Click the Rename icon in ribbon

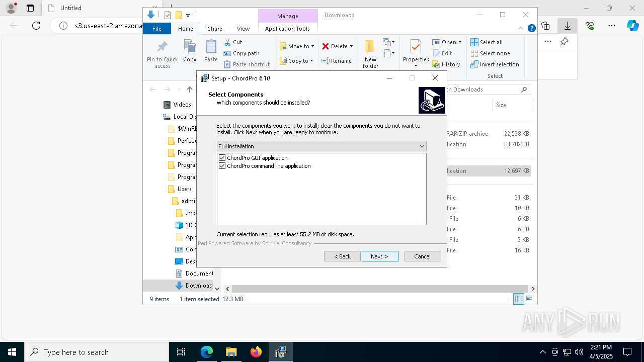pos(326,61)
